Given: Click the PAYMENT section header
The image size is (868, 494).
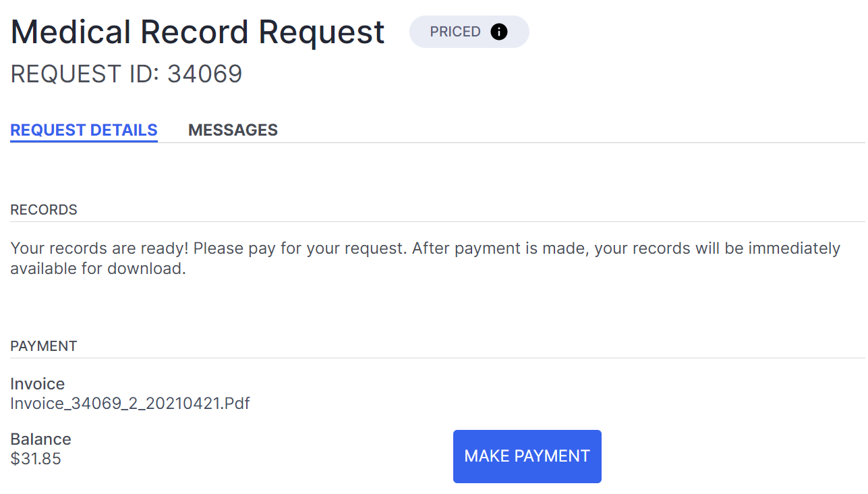Looking at the screenshot, I should (44, 346).
